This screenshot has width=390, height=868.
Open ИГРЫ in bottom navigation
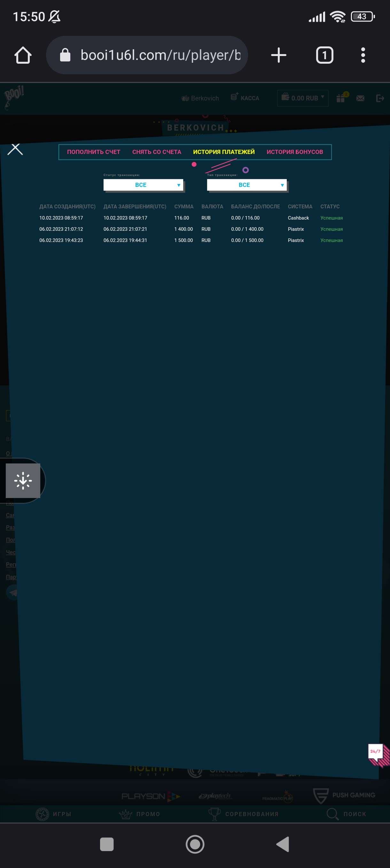click(x=53, y=814)
